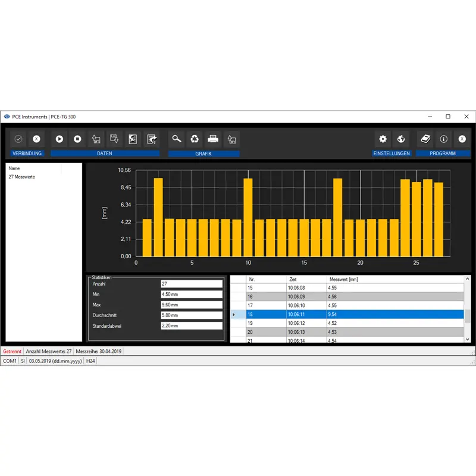The width and height of the screenshot is (476, 476).
Task: Click the Max value field showing 9,60 mm
Action: click(x=191, y=305)
